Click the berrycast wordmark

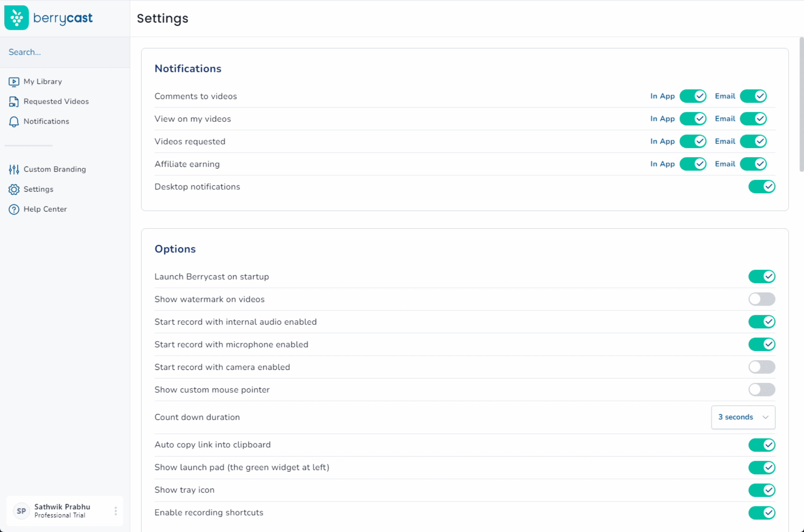coord(63,18)
